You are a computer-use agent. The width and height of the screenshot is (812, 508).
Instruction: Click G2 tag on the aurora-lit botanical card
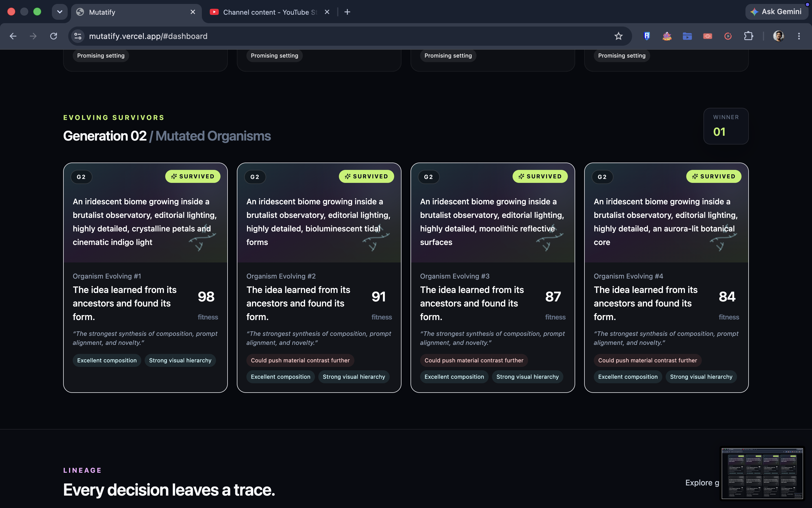[602, 177]
